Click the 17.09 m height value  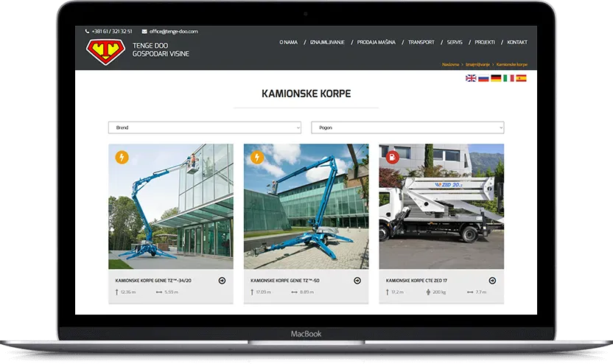[264, 292]
